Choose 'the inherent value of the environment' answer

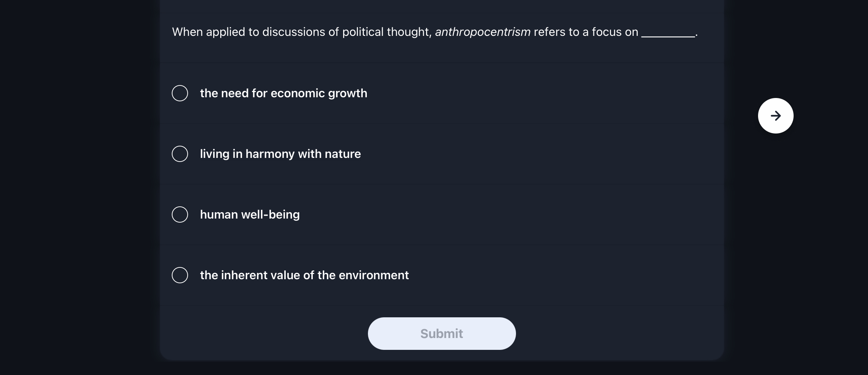304,275
